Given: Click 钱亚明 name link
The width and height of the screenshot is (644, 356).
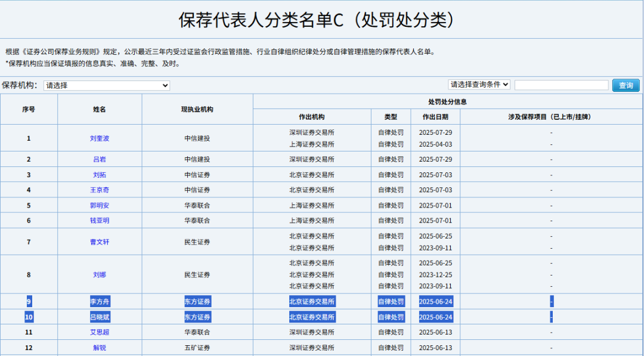Looking at the screenshot, I should pos(100,221).
